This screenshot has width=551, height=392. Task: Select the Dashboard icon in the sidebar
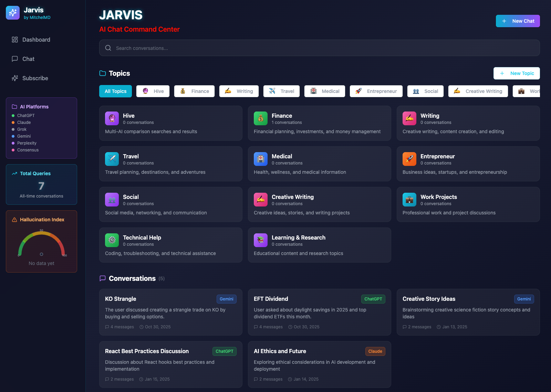point(14,40)
